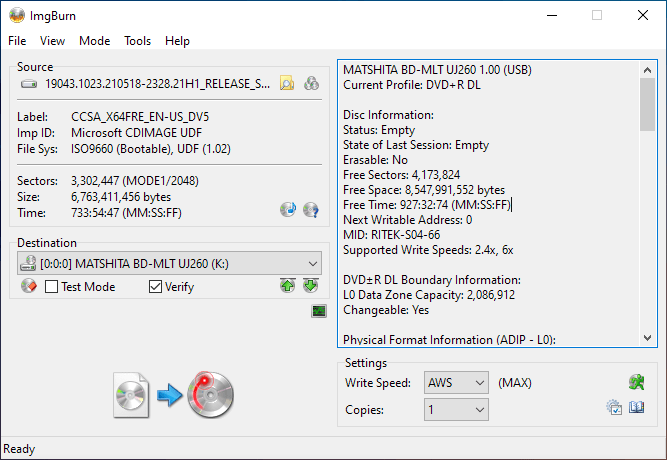Open the Mode menu
The image size is (667, 460).
[94, 41]
